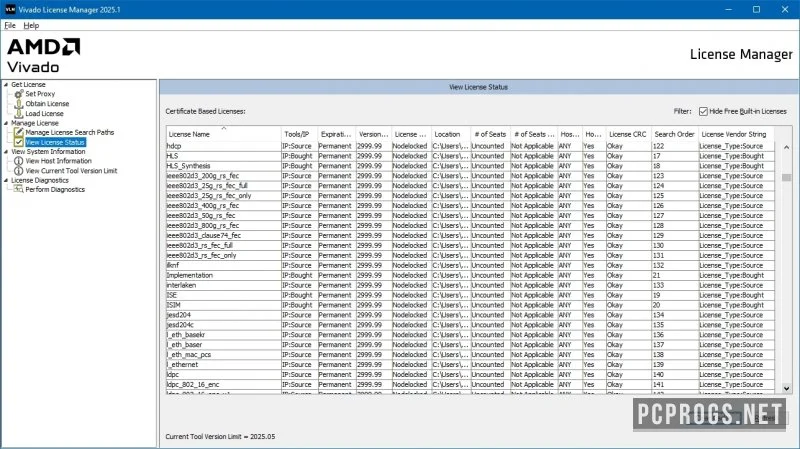Collapse the License Diagnostics tree node
This screenshot has height=449, width=800.
6,180
